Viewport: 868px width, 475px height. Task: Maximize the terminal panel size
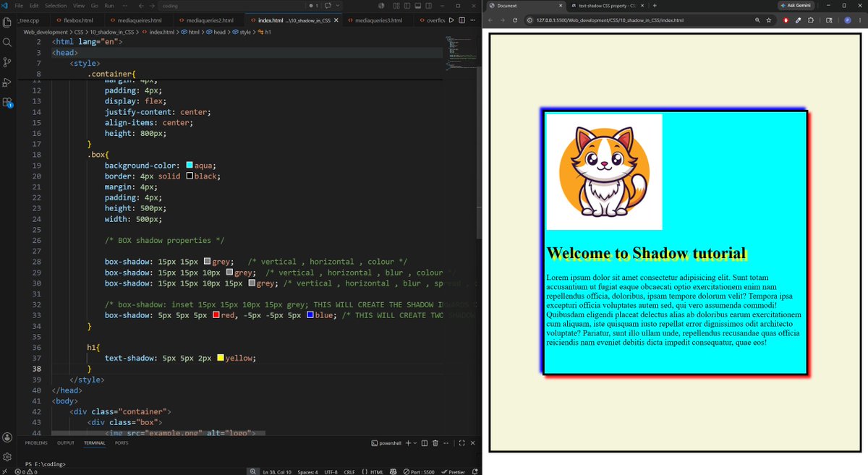click(461, 442)
